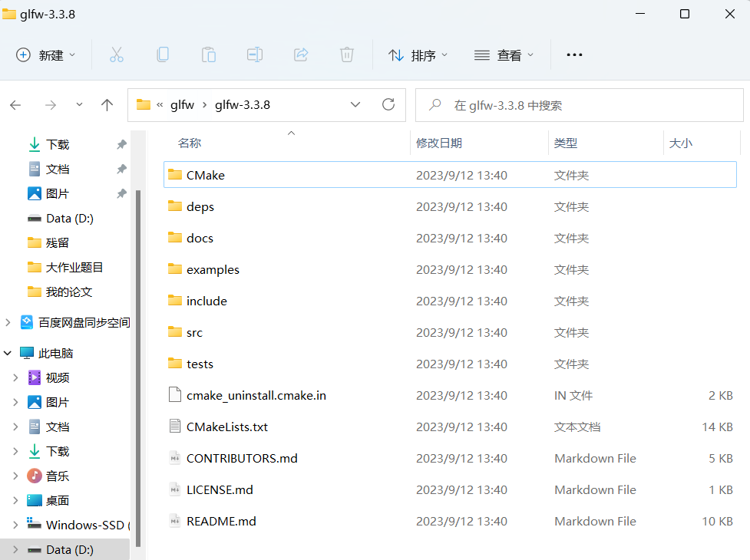750x560 pixels.
Task: Expand the 音乐 tree node
Action: (x=15, y=476)
